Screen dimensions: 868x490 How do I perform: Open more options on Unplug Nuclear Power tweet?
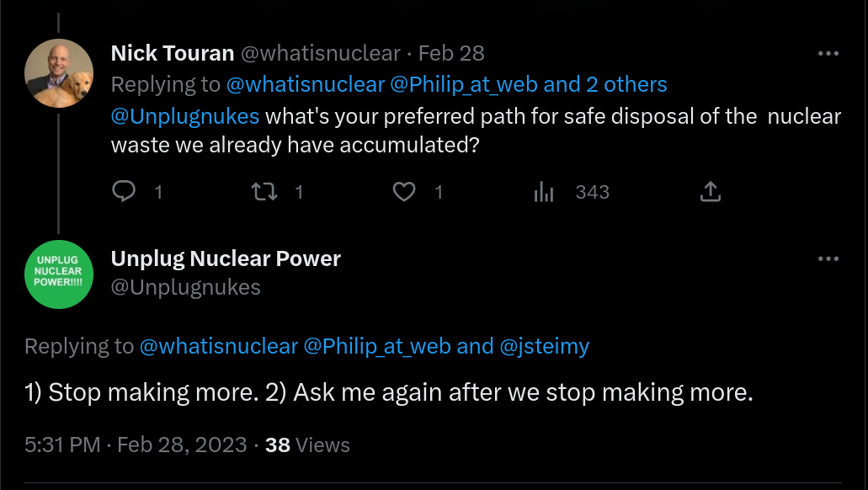click(828, 258)
